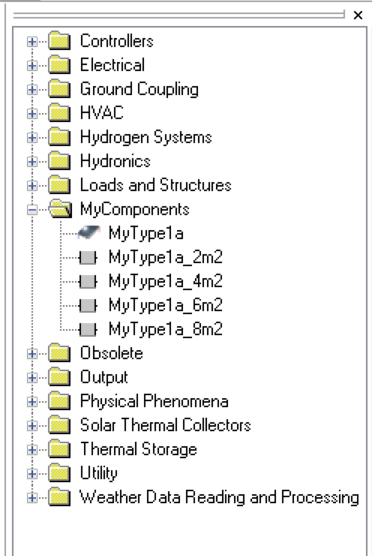Click the Controllers folder icon
The image size is (372, 556).
tap(59, 41)
